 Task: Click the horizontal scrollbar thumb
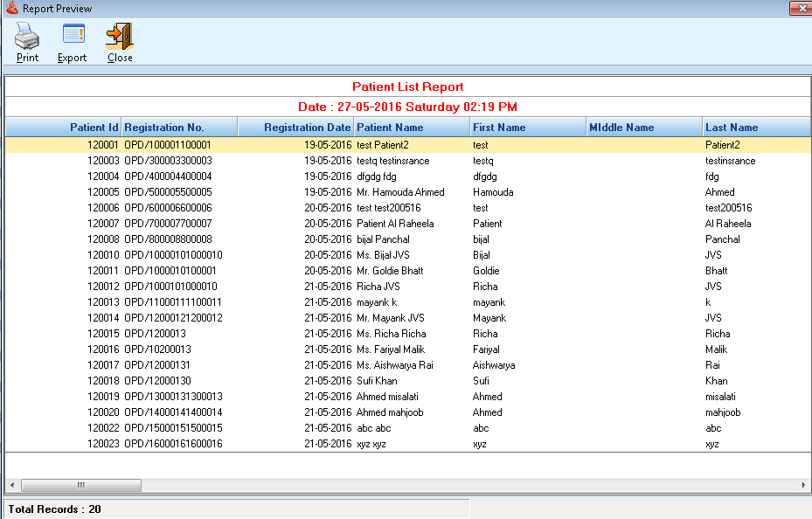coord(80,486)
